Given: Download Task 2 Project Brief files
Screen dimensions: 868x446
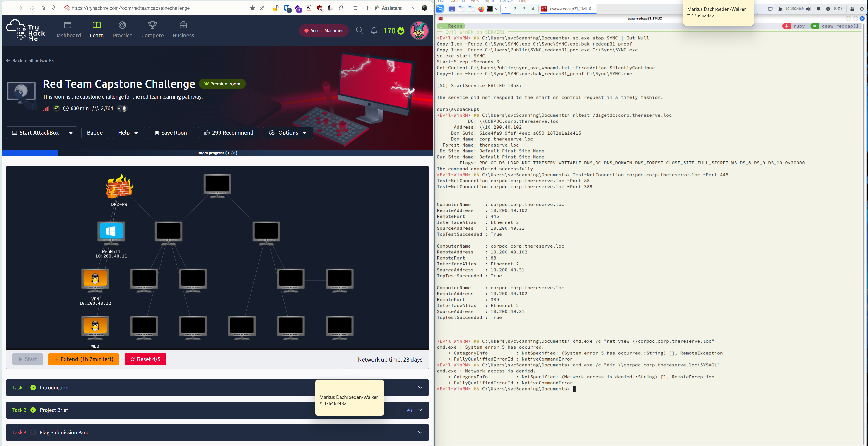Looking at the screenshot, I should click(409, 410).
